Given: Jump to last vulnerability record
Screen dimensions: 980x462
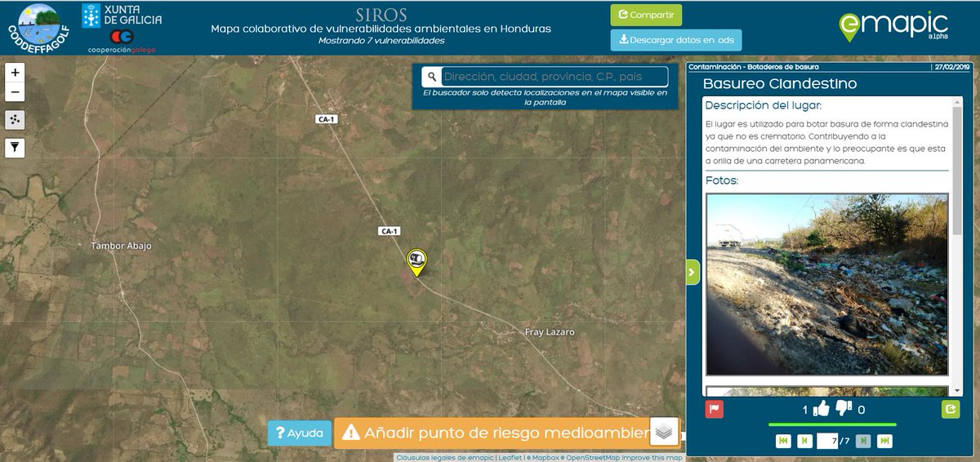Looking at the screenshot, I should (884, 441).
